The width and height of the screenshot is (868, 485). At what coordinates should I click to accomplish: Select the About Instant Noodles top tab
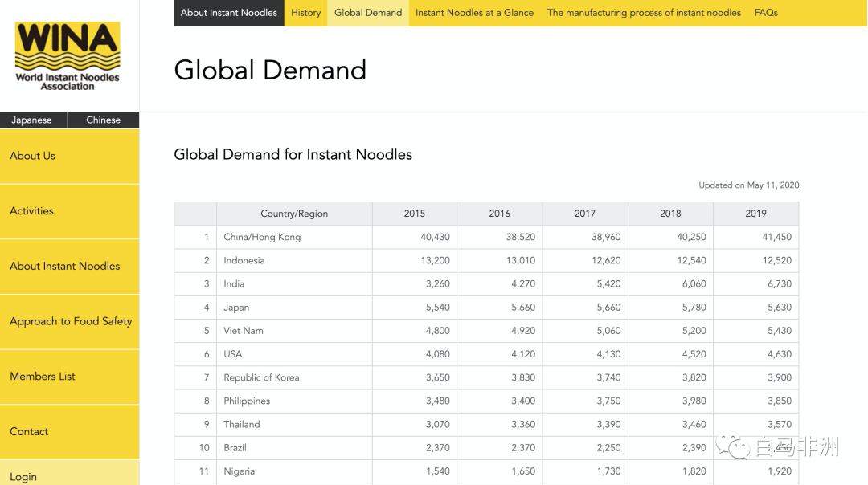click(x=229, y=13)
